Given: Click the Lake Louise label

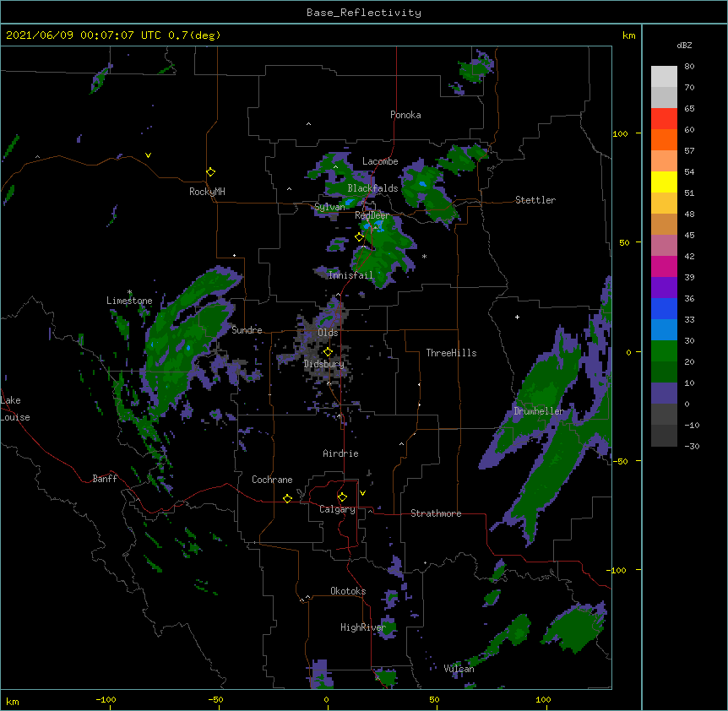Looking at the screenshot, I should pyautogui.click(x=15, y=409).
